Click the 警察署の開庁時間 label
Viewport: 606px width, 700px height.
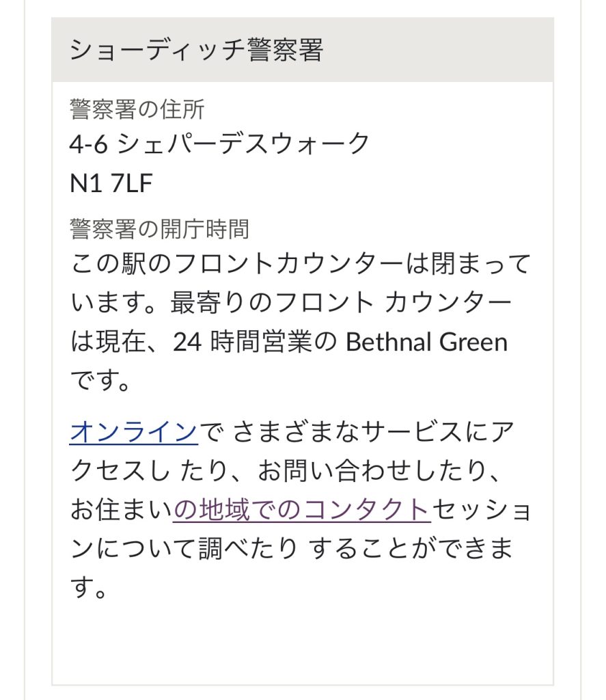[159, 228]
